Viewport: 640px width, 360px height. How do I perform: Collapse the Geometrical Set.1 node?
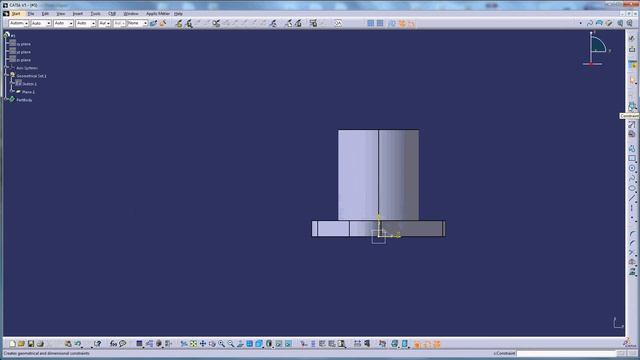pyautogui.click(x=6, y=75)
